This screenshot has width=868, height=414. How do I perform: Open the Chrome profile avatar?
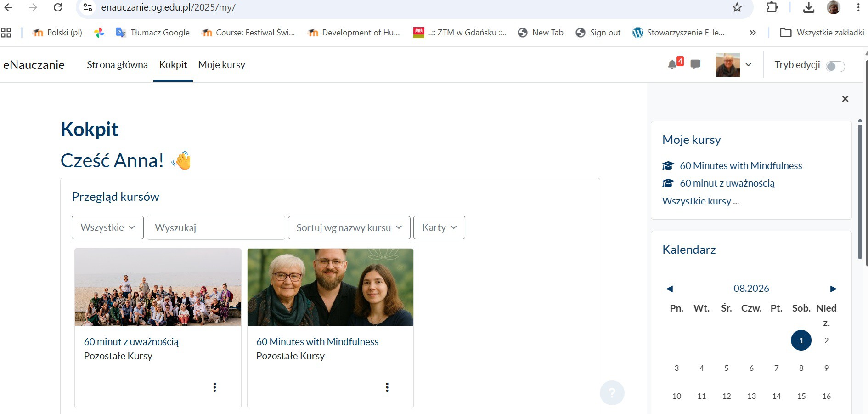(834, 7)
